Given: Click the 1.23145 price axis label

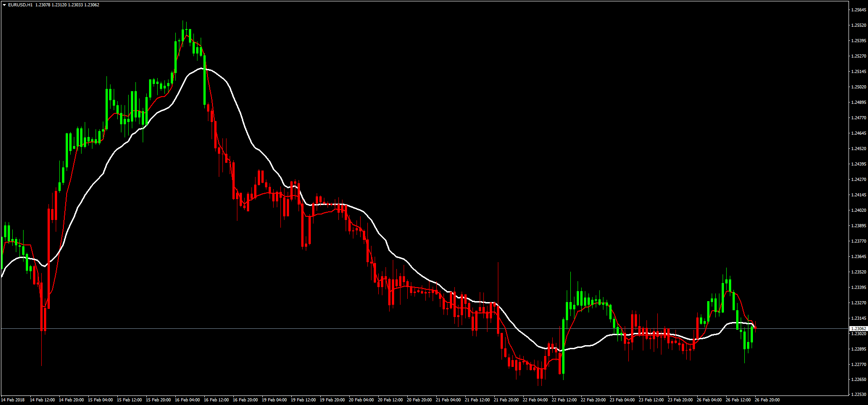Looking at the screenshot, I should click(859, 318).
